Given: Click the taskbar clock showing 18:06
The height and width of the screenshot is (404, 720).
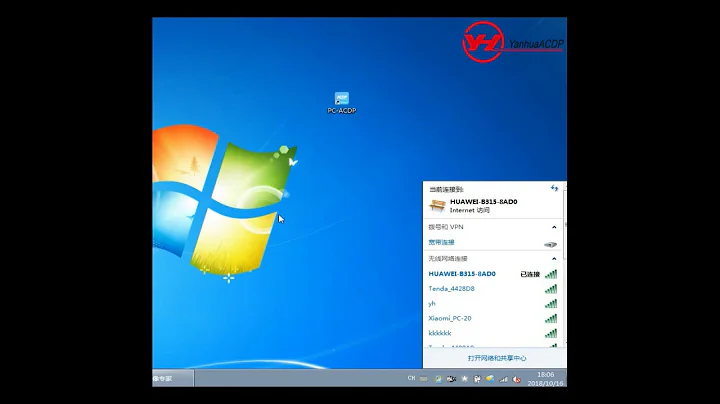Looking at the screenshot, I should [x=546, y=375].
